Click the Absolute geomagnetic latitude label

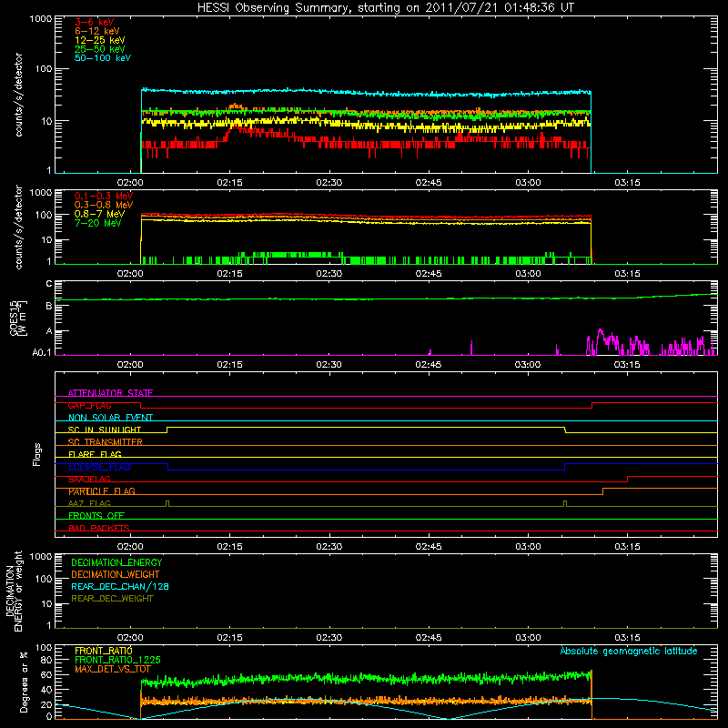click(x=629, y=651)
